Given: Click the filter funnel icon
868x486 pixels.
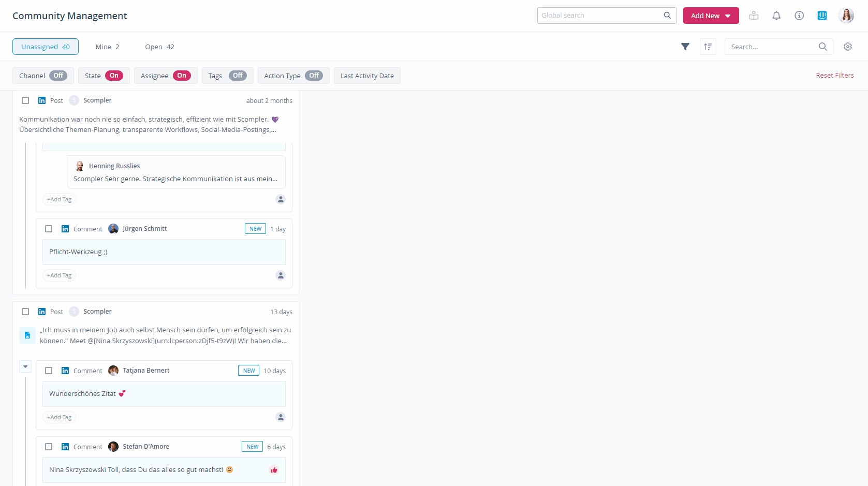Looking at the screenshot, I should pos(685,47).
